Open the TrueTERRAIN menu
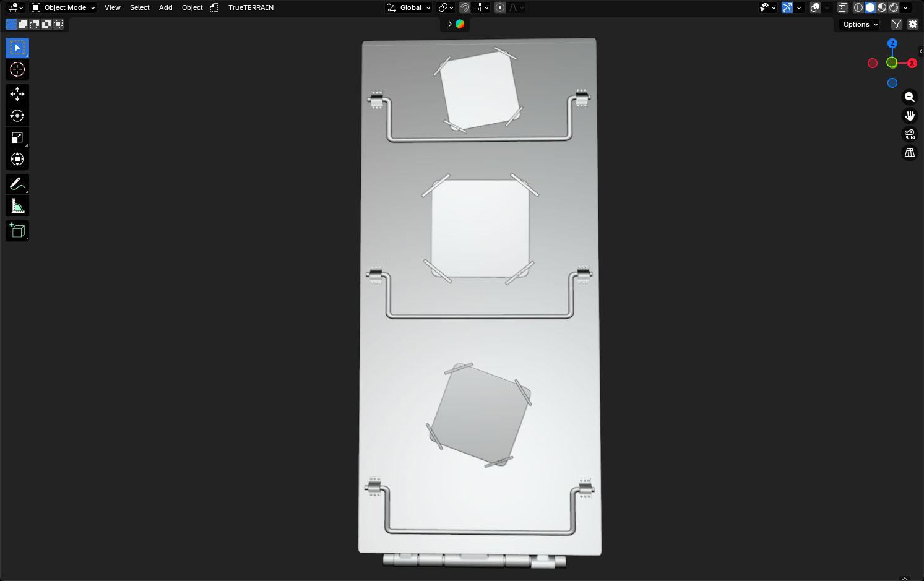The image size is (924, 581). click(251, 7)
